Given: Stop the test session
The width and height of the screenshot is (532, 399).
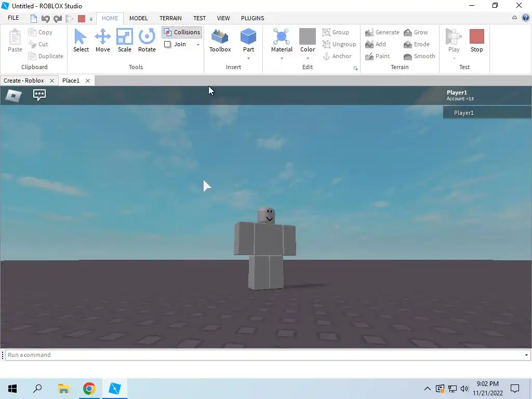Looking at the screenshot, I should point(477,41).
